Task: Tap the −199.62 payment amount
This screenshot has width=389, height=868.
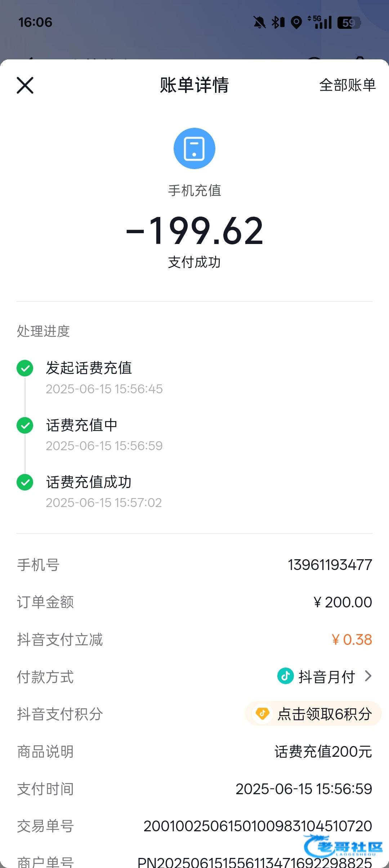Action: (x=194, y=231)
